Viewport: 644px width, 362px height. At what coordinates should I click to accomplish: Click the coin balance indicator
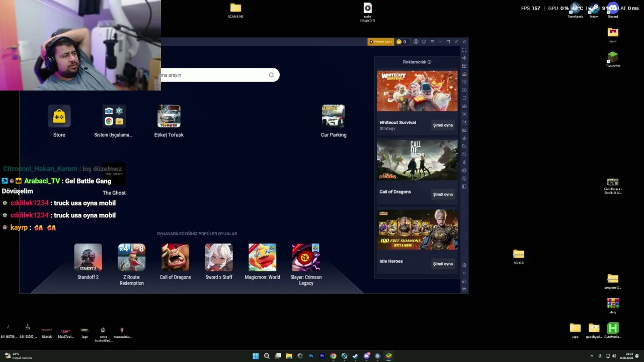401,42
